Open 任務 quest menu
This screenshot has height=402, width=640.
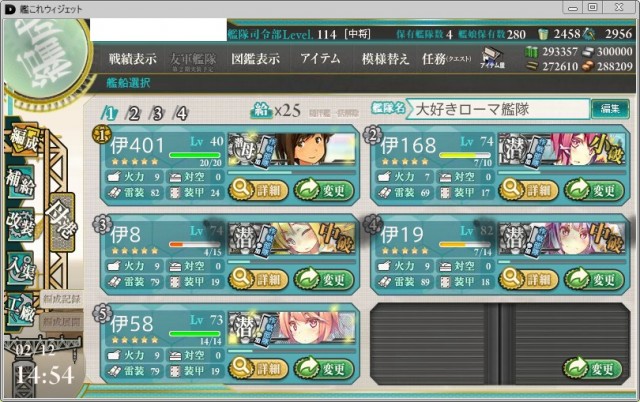click(447, 59)
